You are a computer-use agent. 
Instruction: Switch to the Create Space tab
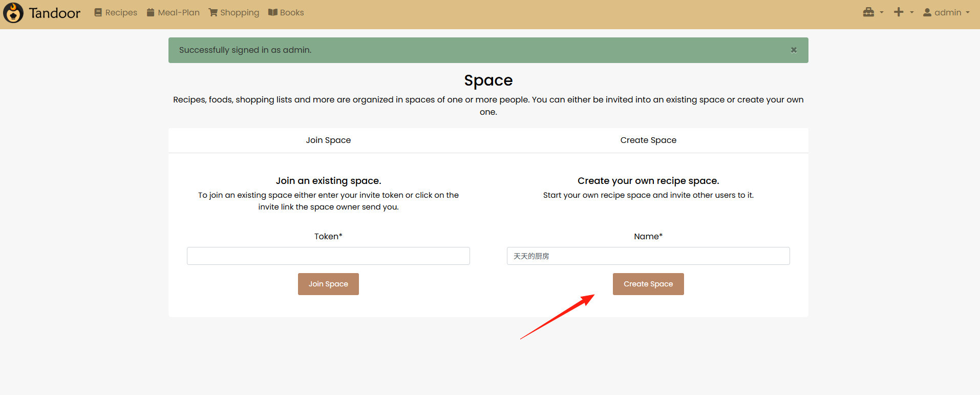click(648, 140)
